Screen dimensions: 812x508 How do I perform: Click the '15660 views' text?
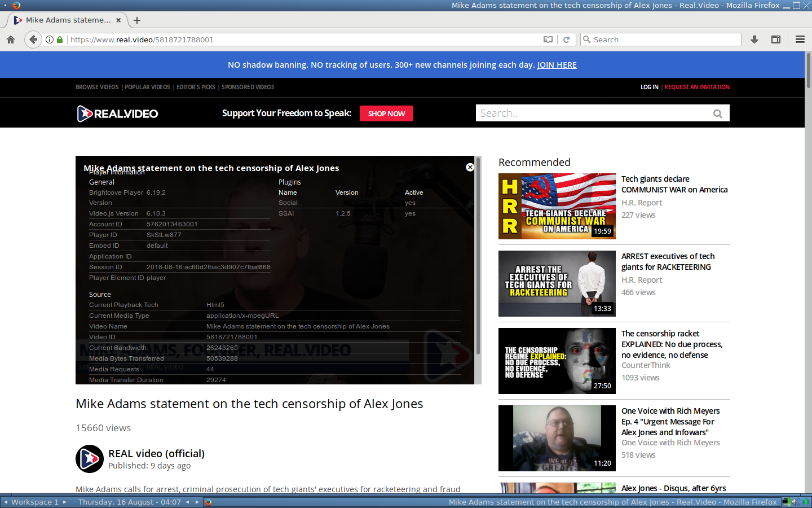(103, 428)
